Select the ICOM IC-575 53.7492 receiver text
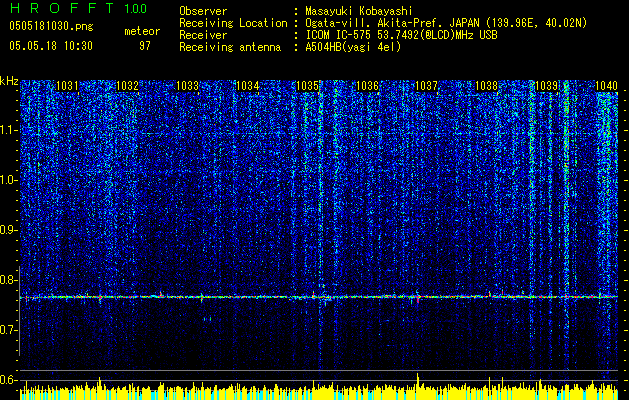 pyautogui.click(x=401, y=35)
